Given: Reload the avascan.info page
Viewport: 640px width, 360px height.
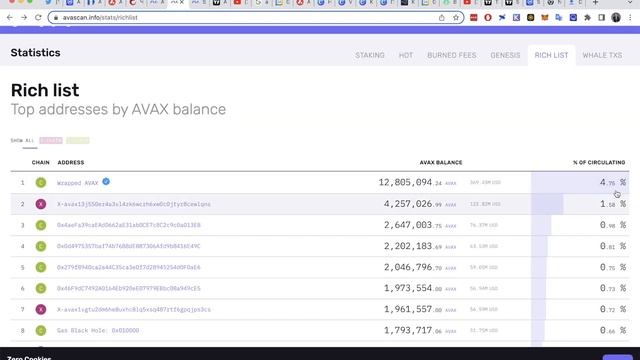Looking at the screenshot, I should click(x=38, y=18).
